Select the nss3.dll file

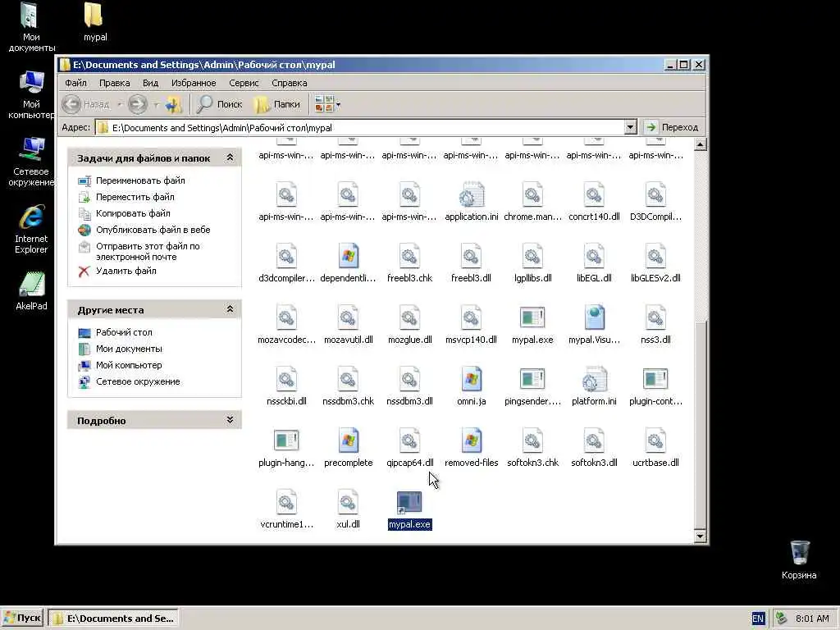coord(655,326)
